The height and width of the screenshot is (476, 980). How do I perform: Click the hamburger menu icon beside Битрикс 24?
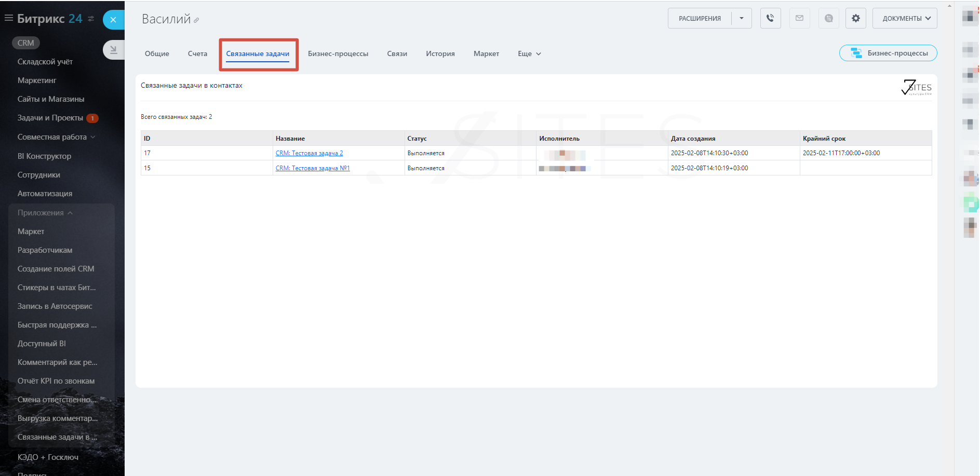point(8,18)
